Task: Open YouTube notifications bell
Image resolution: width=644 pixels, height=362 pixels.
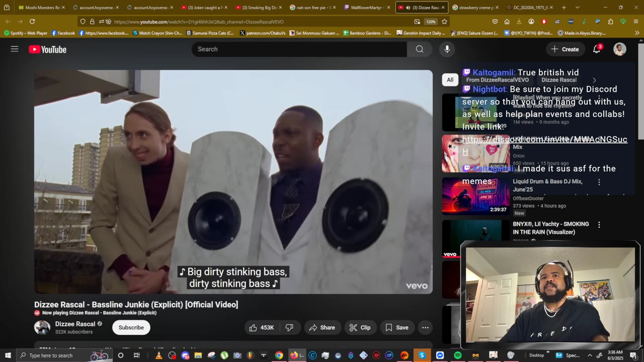Action: pyautogui.click(x=597, y=49)
